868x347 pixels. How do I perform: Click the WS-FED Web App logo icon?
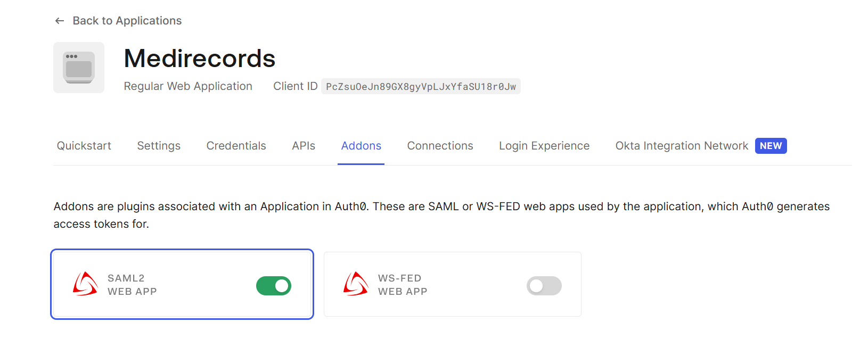356,284
